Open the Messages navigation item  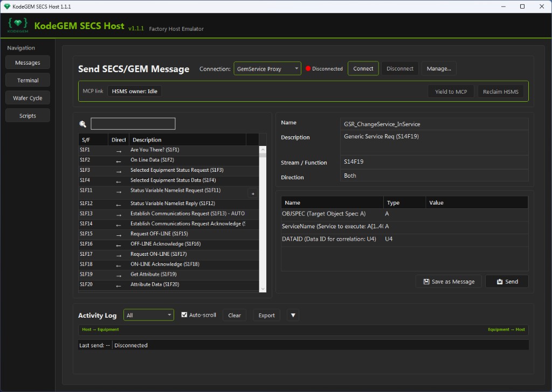point(28,62)
